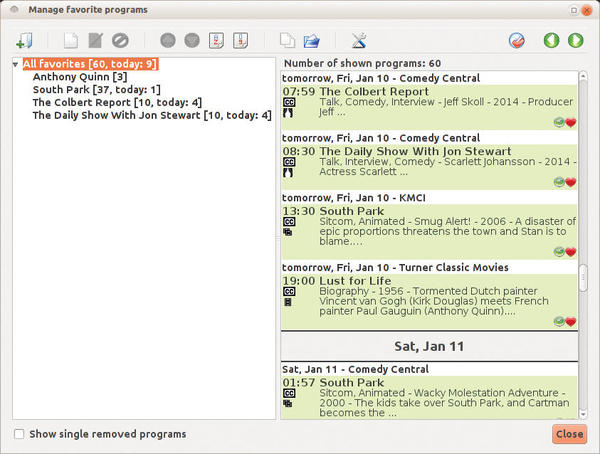Click heart icon on The Colbert Report entry

tap(572, 123)
